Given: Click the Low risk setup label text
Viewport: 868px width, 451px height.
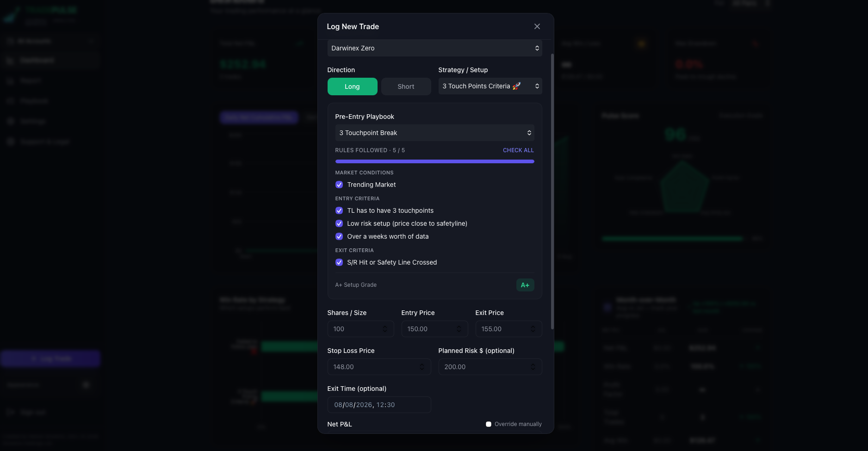Looking at the screenshot, I should pyautogui.click(x=407, y=223).
